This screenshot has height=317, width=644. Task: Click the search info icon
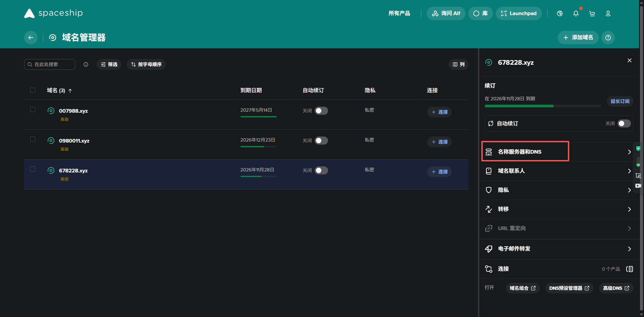(x=86, y=64)
